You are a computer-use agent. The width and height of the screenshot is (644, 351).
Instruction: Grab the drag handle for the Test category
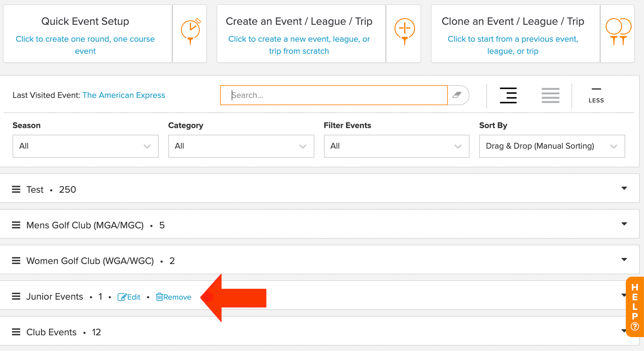pyautogui.click(x=16, y=189)
